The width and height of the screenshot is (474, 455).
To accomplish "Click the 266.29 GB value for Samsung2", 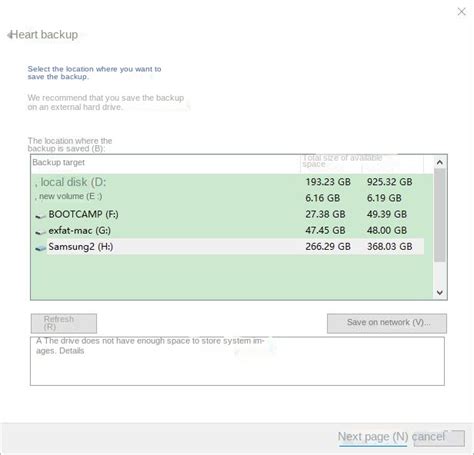I will tap(328, 247).
